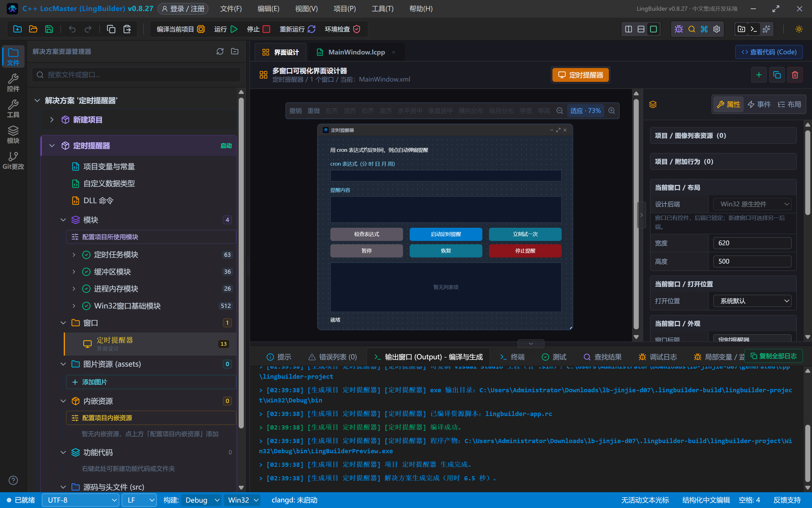Expand the 定时任务模块 tree node

74,255
